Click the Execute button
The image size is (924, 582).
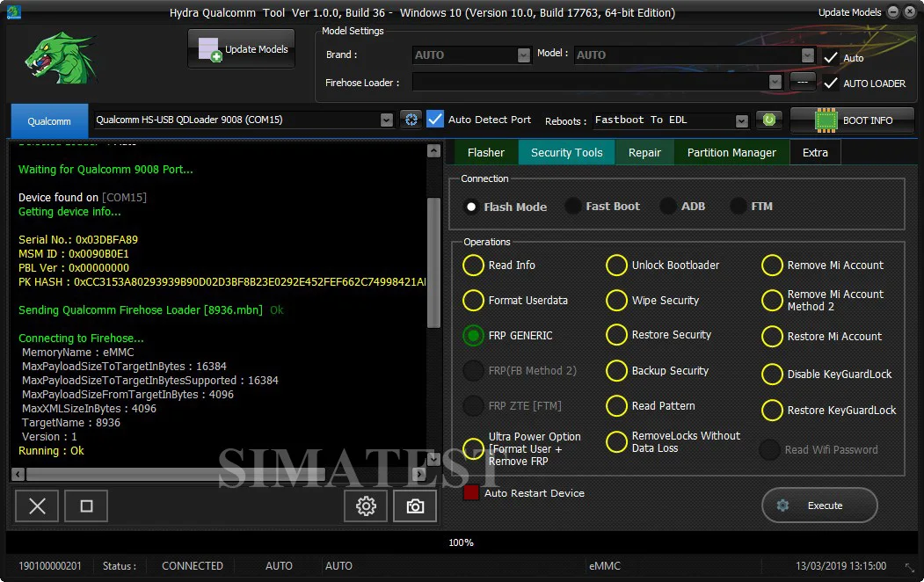tap(819, 506)
